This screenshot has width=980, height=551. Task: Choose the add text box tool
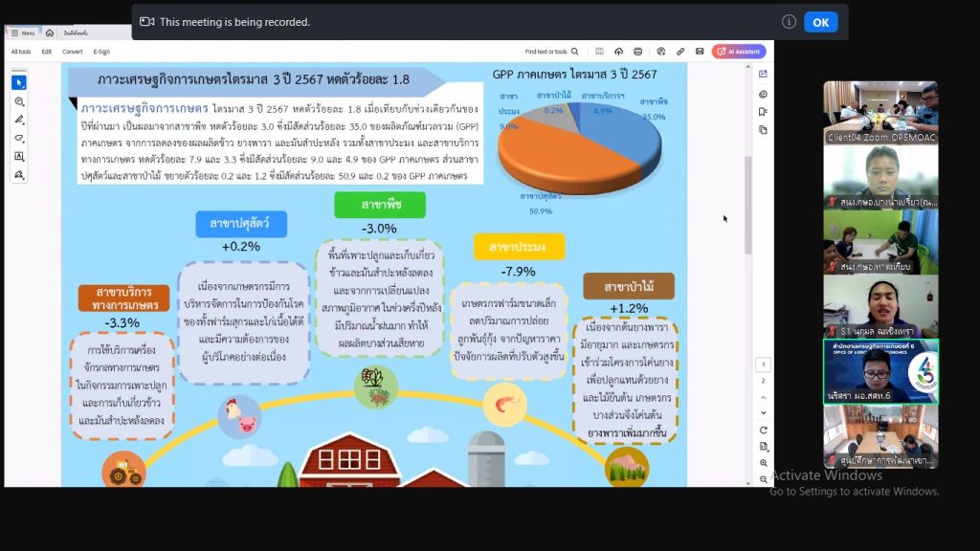point(19,156)
